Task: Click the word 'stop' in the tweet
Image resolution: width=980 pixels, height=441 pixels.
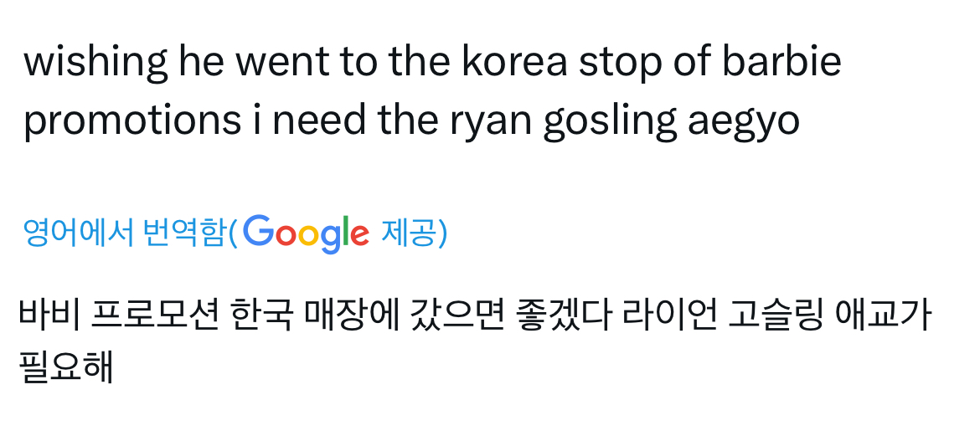Action: 620,64
